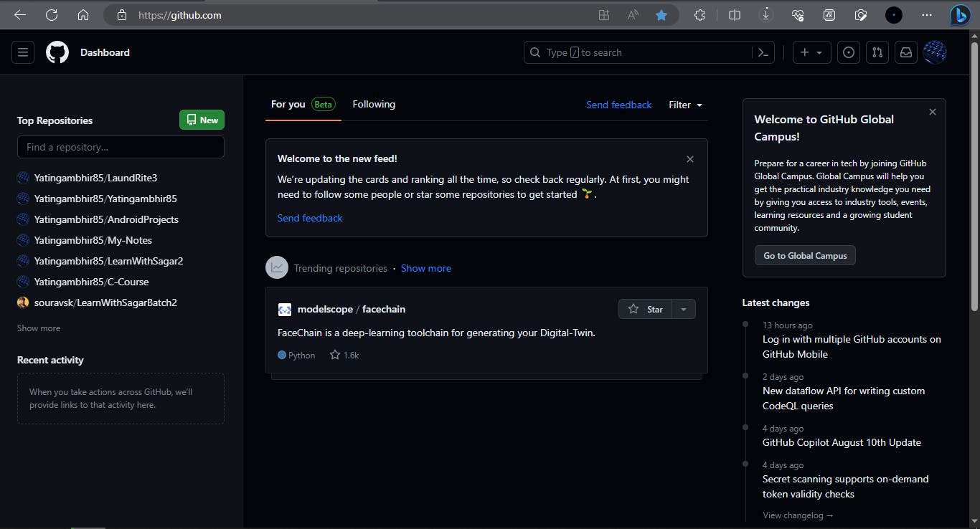Open the Issues icon in header
Viewport: 980px width, 529px height.
[x=849, y=52]
